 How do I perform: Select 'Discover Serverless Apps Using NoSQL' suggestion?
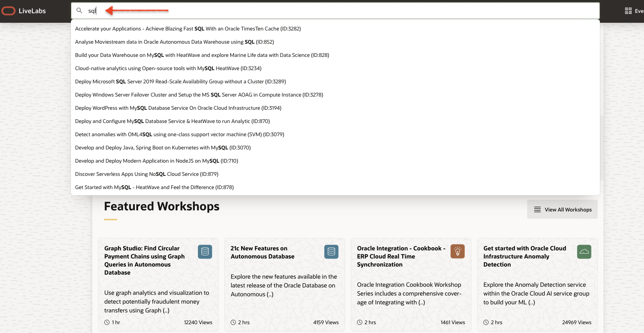[x=146, y=174]
